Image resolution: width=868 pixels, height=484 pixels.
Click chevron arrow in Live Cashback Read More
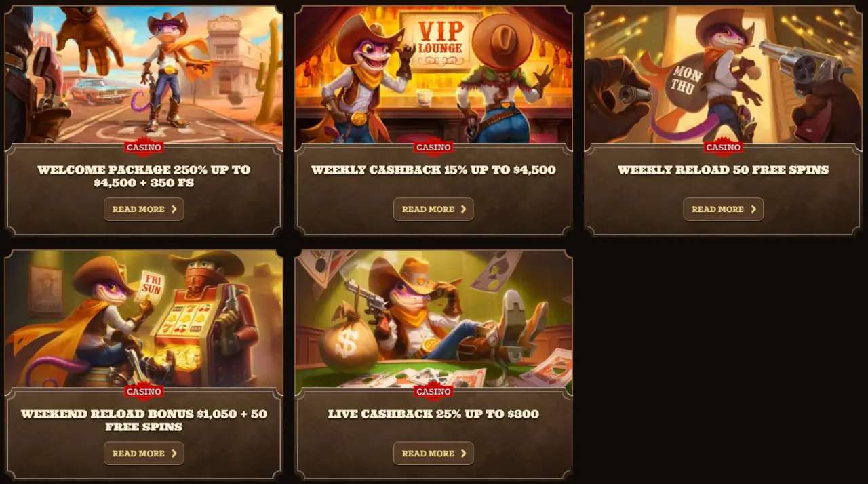pyautogui.click(x=463, y=453)
